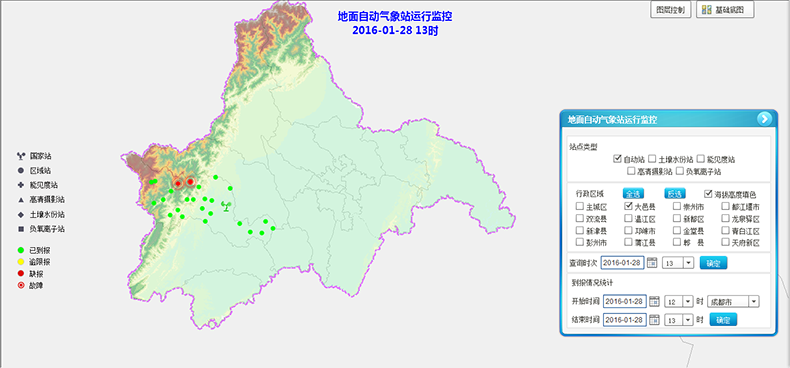The width and height of the screenshot is (790, 368).
Task: Click 确定 next to the 查询时次 row
Action: 713,263
